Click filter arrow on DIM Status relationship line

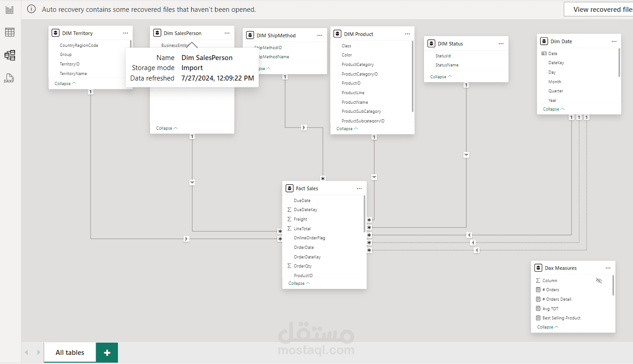tap(466, 155)
